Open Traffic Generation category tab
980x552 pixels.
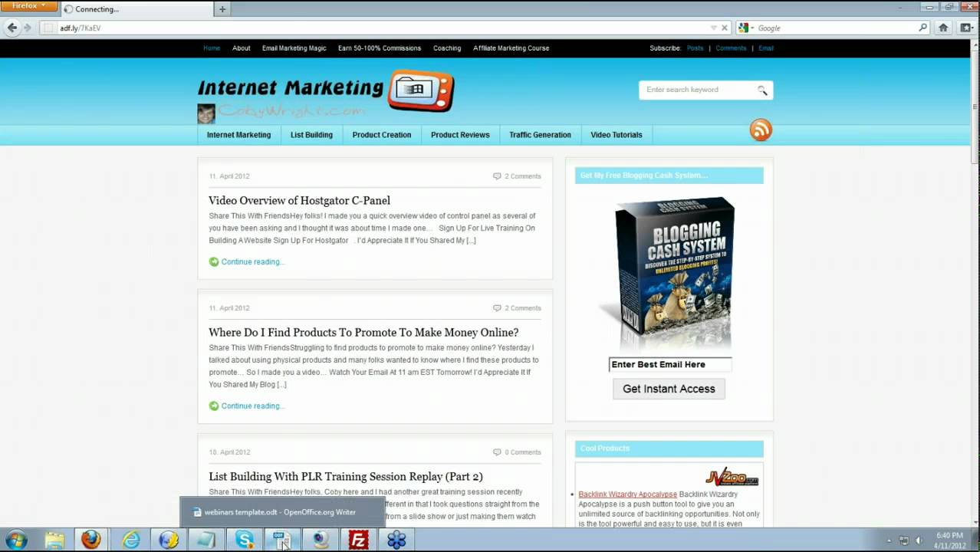click(x=540, y=135)
